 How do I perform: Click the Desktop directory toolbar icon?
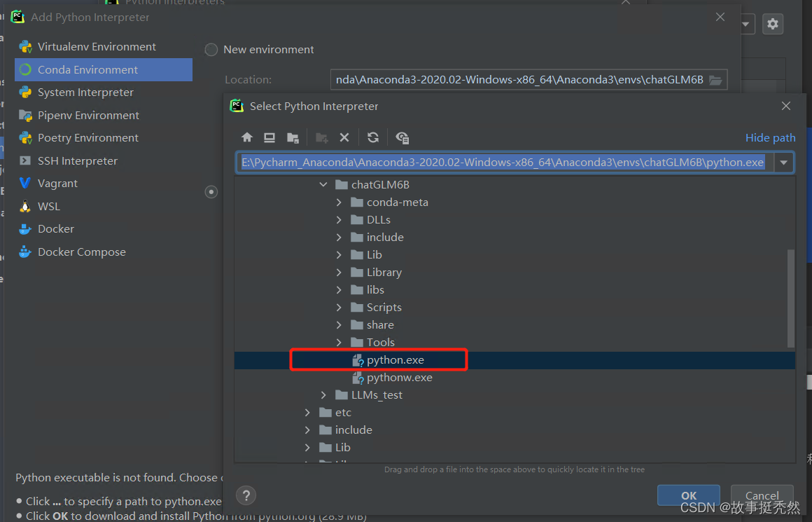(x=269, y=137)
